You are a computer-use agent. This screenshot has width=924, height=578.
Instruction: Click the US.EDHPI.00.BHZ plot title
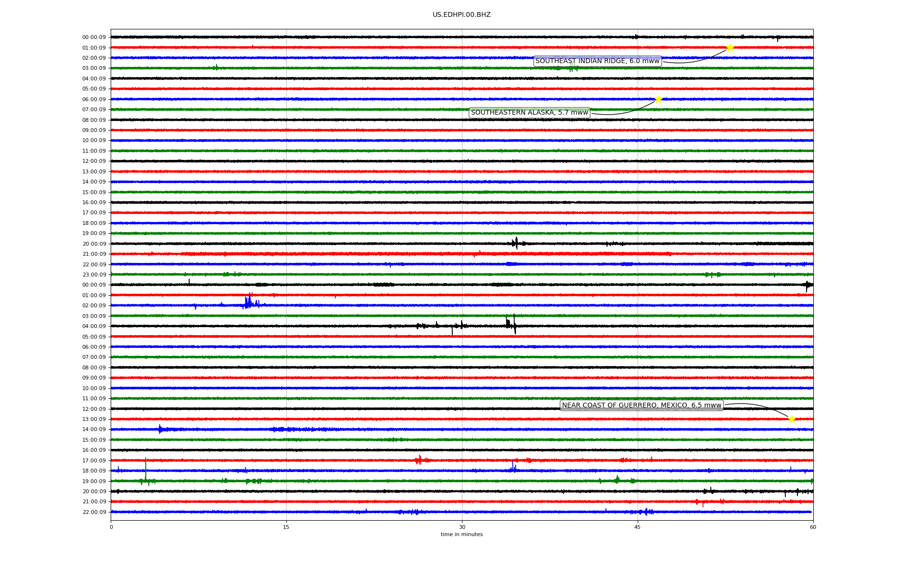click(x=462, y=15)
